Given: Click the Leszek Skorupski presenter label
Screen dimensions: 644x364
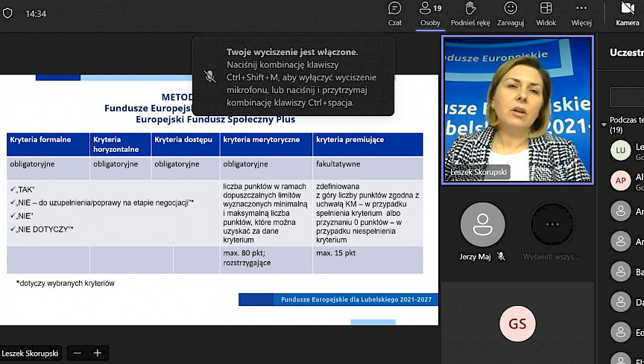Looking at the screenshot, I should pos(30,353).
